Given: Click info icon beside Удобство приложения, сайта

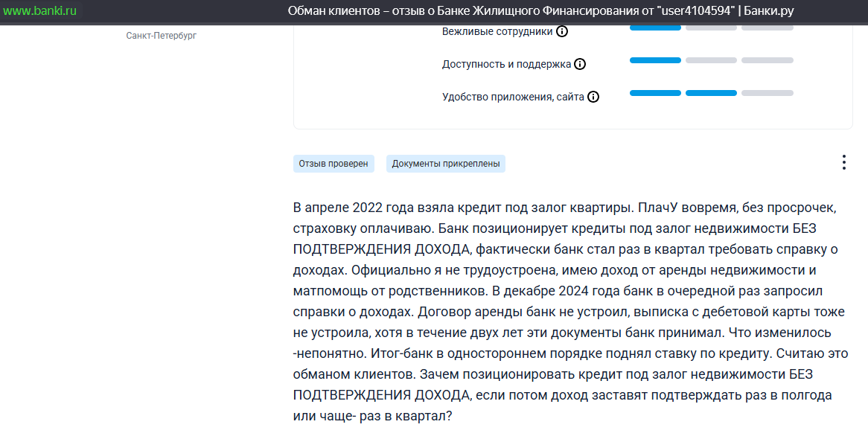Looking at the screenshot, I should pyautogui.click(x=593, y=97).
